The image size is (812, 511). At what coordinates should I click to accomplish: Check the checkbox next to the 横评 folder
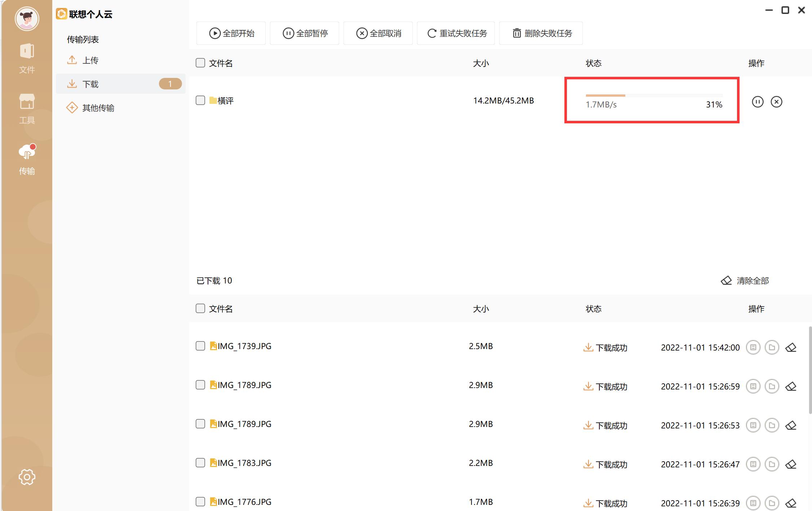coord(200,100)
